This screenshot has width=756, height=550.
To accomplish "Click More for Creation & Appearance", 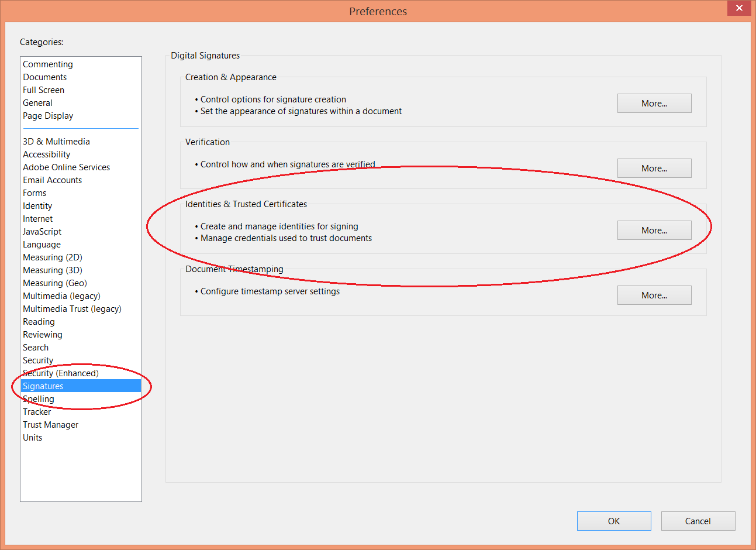I will (x=654, y=104).
